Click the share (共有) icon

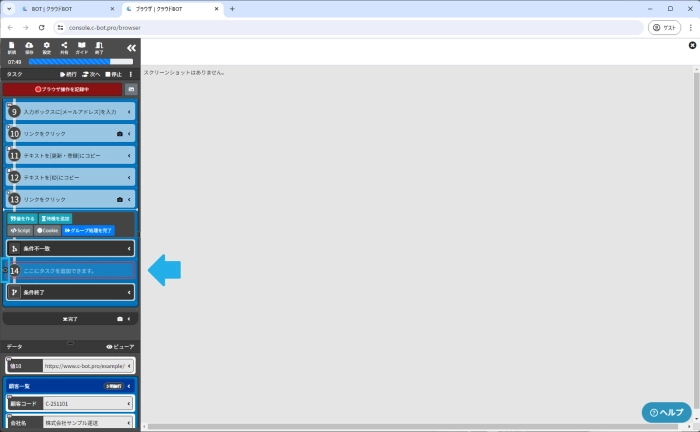point(64,47)
